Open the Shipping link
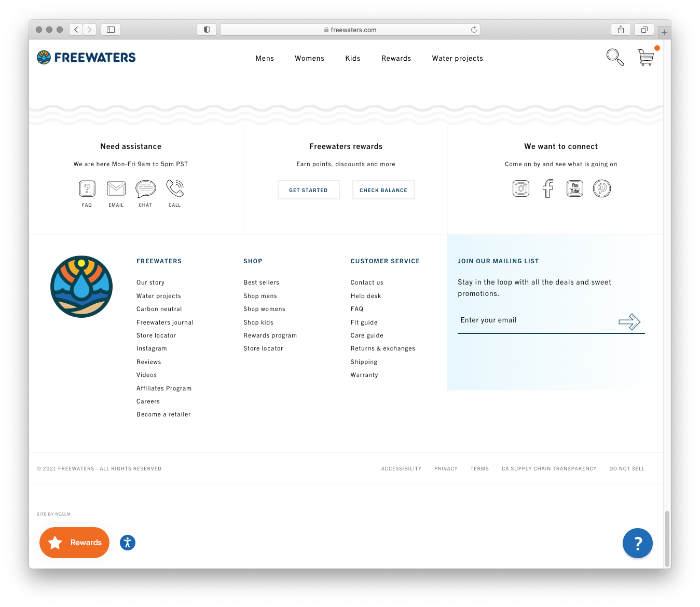This screenshot has height=607, width=700. click(x=364, y=362)
